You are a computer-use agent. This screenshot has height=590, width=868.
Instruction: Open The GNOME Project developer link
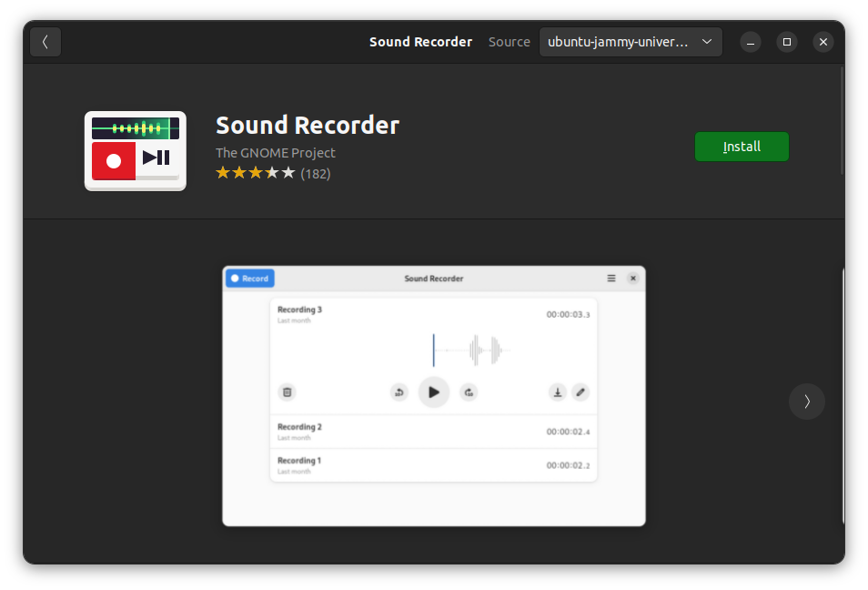275,152
